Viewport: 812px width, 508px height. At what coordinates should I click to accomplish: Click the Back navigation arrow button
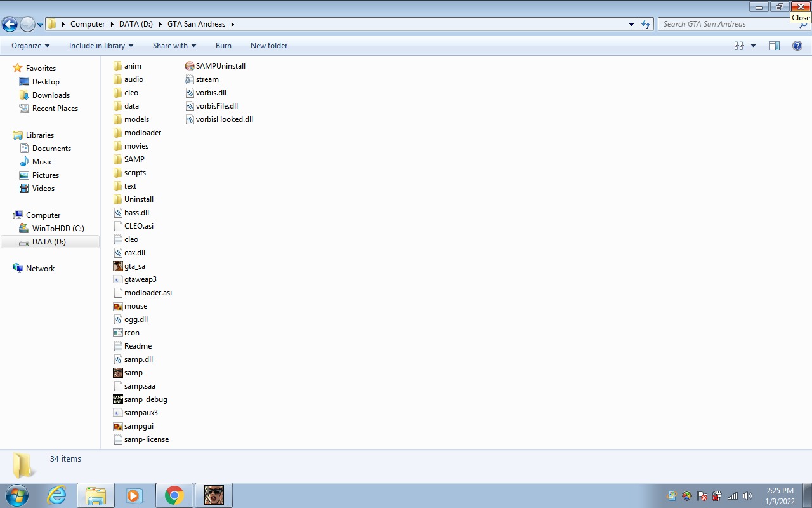[x=10, y=24]
